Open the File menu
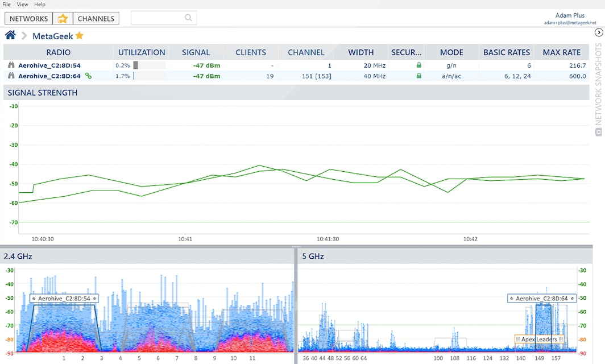Viewport: 605px width, 364px height. [6, 4]
